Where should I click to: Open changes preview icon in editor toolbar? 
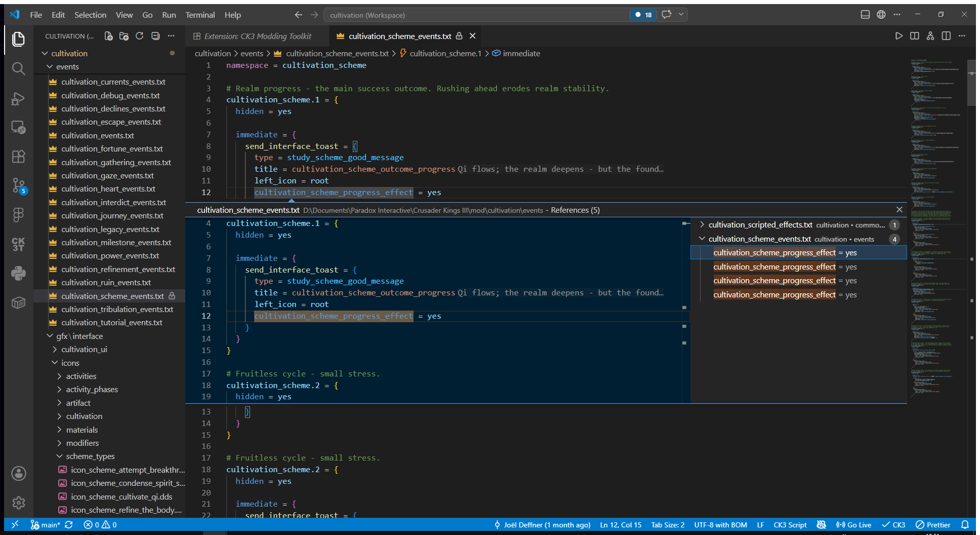(x=915, y=36)
